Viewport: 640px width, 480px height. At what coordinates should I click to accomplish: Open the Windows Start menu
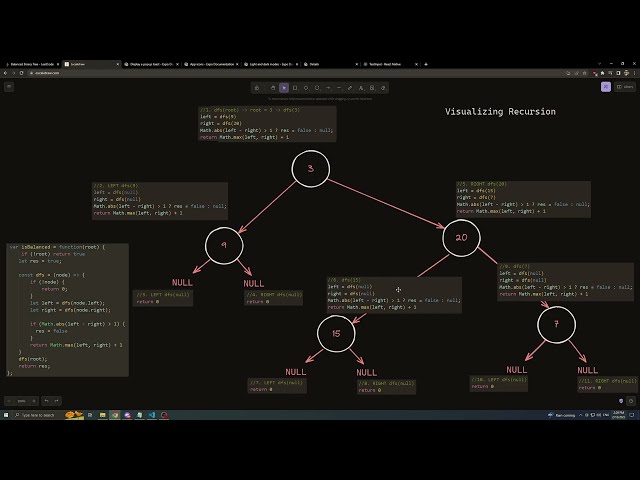(x=6, y=415)
